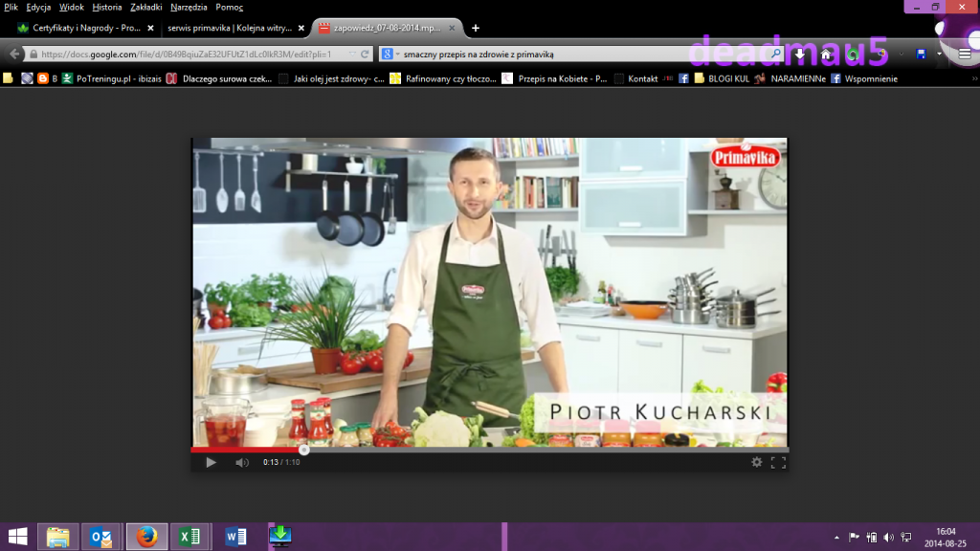This screenshot has width=980, height=551.
Task: Open the Firefox downloads panel
Action: click(800, 55)
